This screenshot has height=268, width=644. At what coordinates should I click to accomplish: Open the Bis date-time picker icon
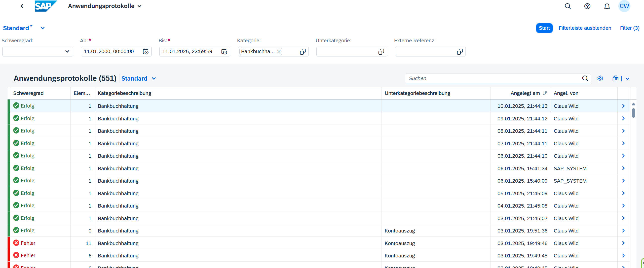(224, 52)
